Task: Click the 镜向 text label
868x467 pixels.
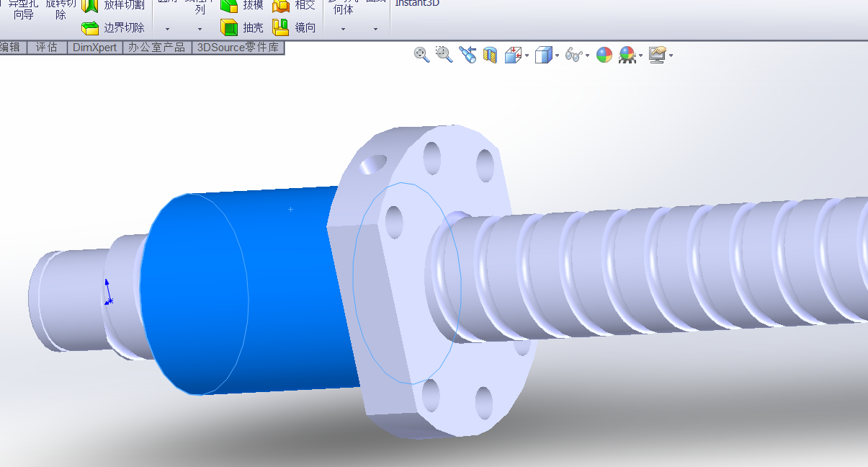Action: (305, 28)
